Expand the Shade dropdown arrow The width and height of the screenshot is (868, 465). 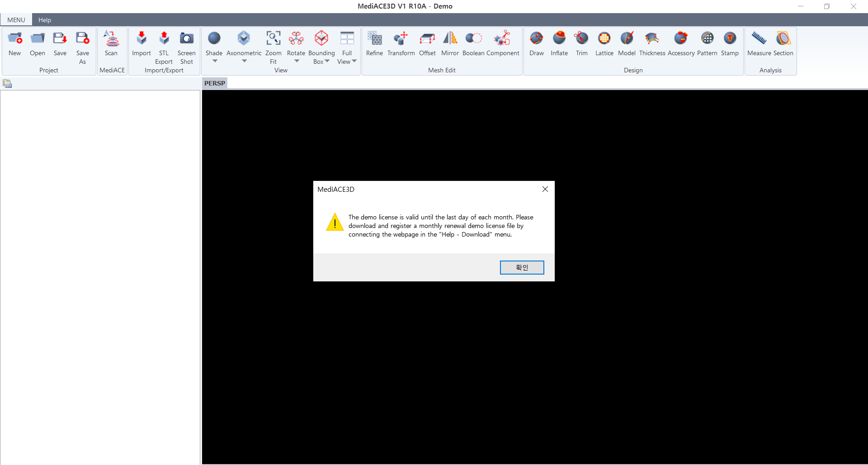(215, 61)
